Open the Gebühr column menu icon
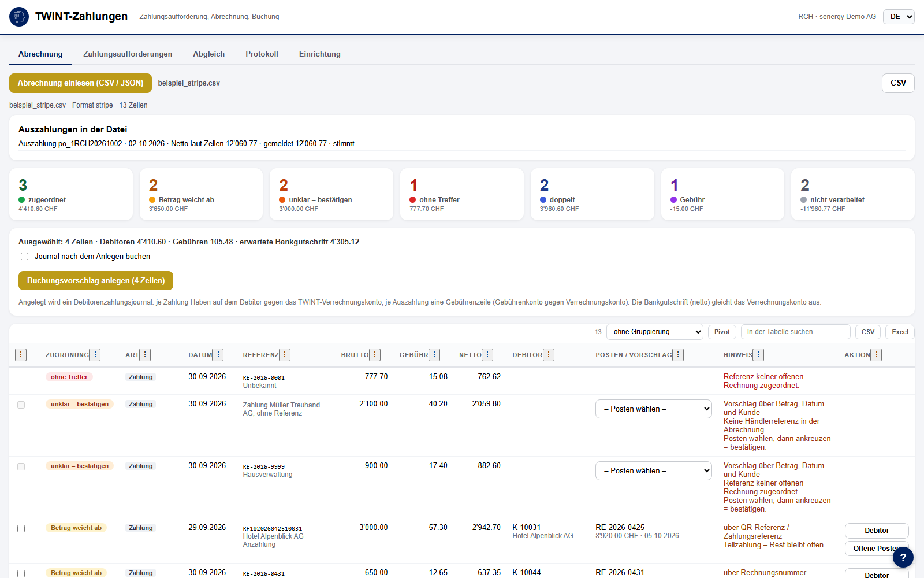This screenshot has height=578, width=924. (434, 355)
